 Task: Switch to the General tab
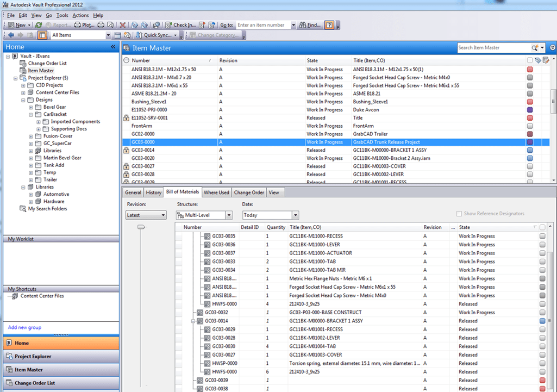pos(133,192)
